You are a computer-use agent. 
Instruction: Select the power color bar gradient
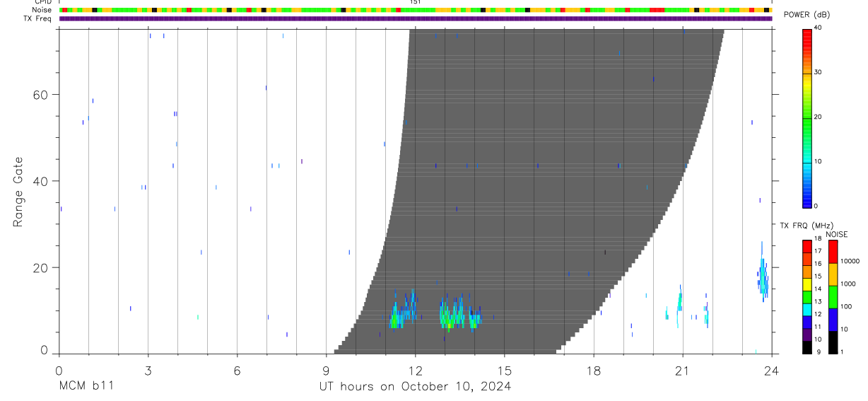coord(807,118)
